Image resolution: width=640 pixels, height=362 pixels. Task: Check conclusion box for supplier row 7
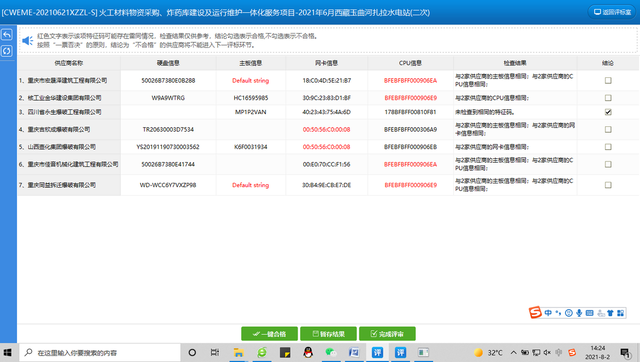tap(608, 185)
